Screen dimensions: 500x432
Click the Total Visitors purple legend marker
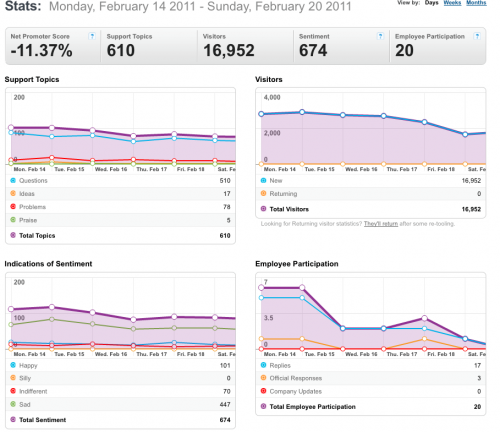[263, 209]
